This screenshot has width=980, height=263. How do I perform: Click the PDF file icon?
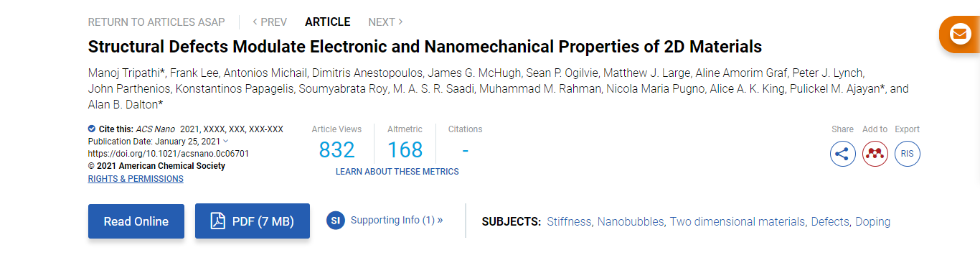tap(217, 221)
